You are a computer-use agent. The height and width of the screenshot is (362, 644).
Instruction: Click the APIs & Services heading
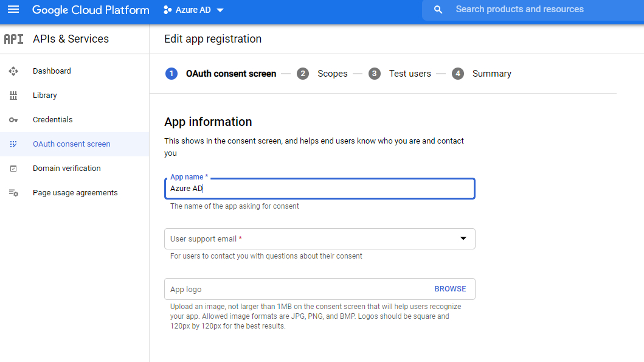pos(71,39)
